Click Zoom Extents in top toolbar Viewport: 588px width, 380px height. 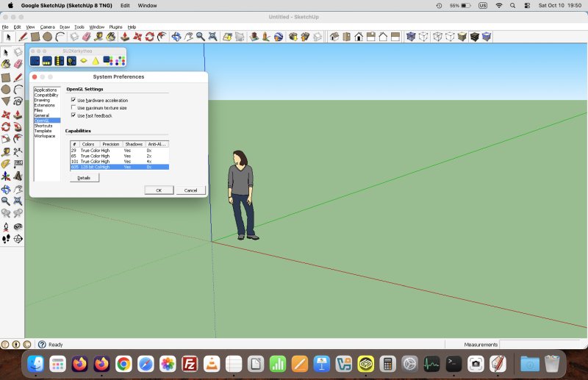[212, 37]
